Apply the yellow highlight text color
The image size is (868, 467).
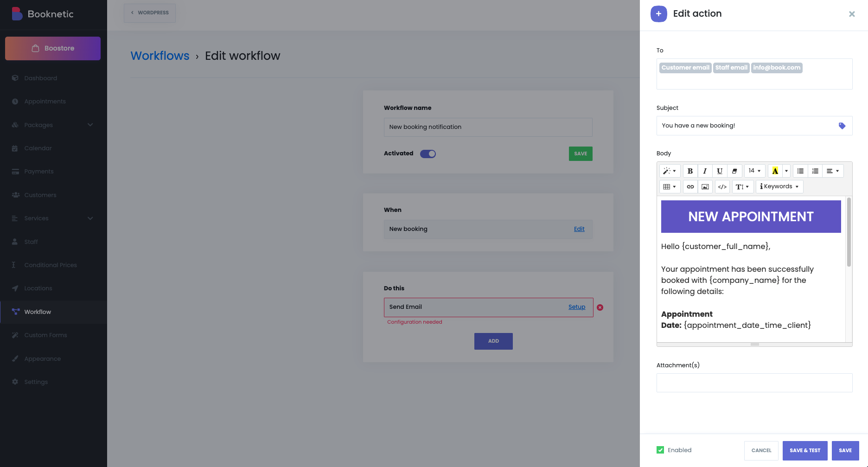tap(775, 171)
